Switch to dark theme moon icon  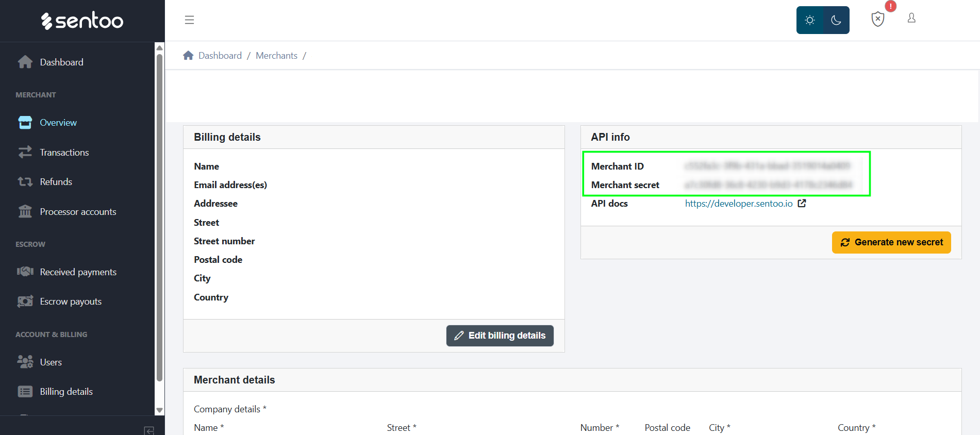pos(836,20)
